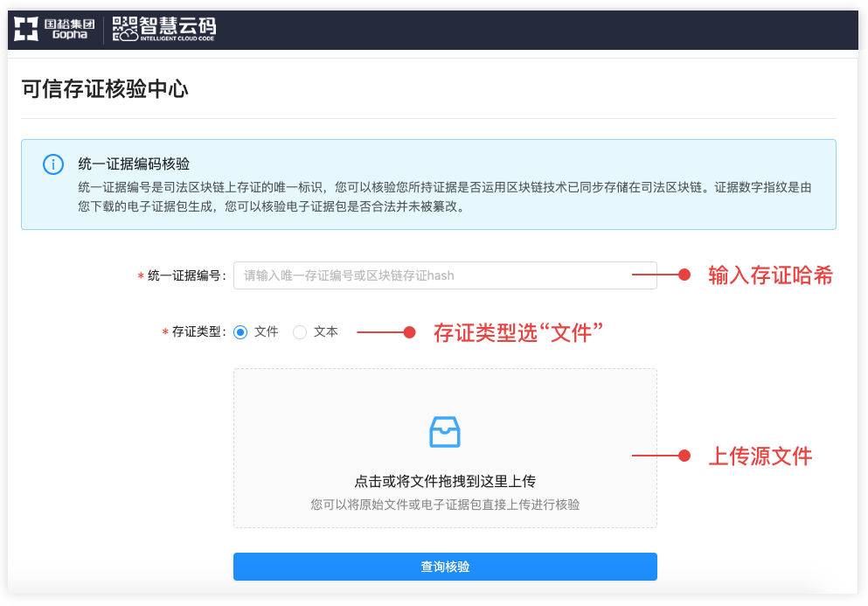Focus the 统一证据编号 hash input field
Viewport: 868px width, 606px height.
pos(444,275)
